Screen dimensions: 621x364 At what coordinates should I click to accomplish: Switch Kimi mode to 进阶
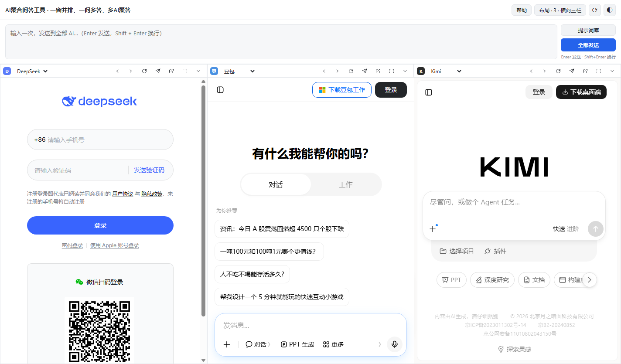click(573, 229)
